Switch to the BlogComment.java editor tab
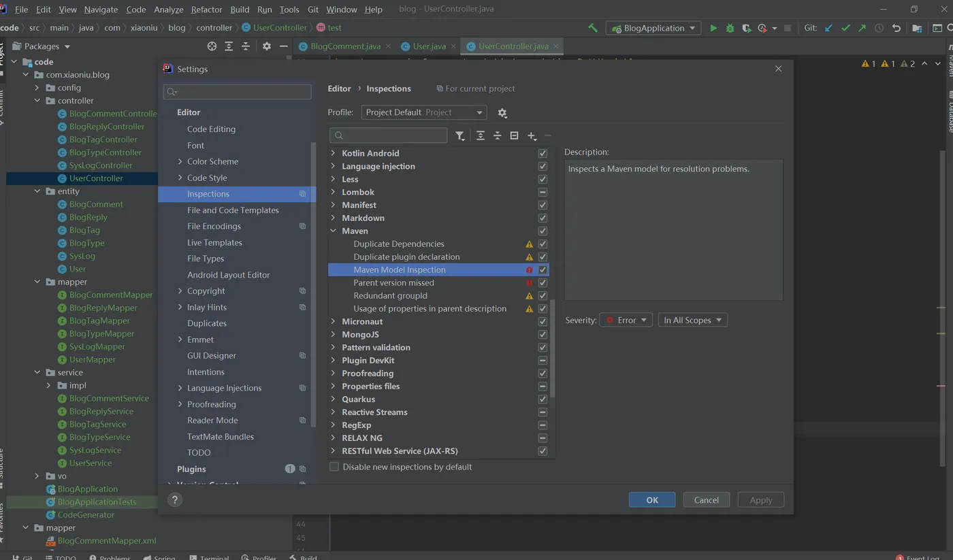Viewport: 953px width, 560px height. pos(345,46)
